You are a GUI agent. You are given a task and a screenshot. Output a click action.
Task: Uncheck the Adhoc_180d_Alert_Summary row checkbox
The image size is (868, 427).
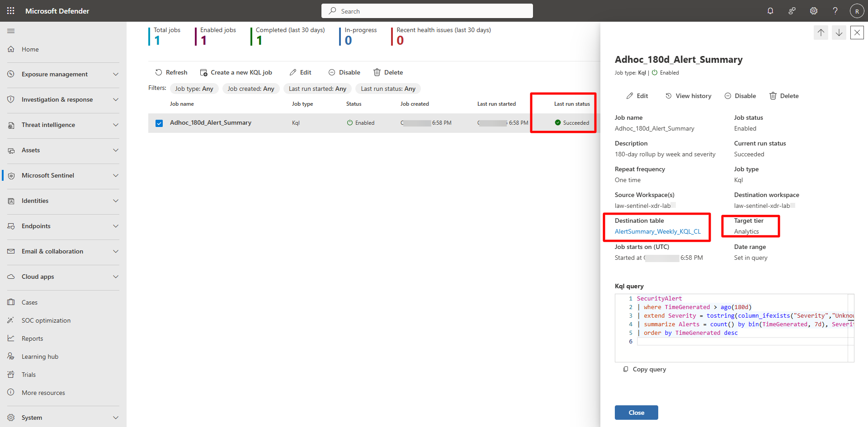click(x=159, y=123)
